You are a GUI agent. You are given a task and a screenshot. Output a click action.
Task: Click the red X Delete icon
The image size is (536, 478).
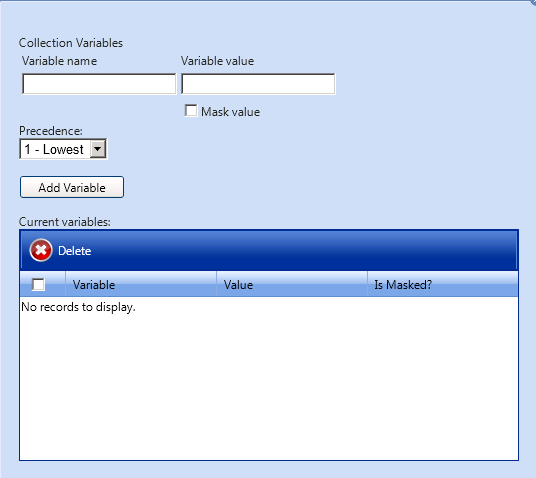pos(41,250)
